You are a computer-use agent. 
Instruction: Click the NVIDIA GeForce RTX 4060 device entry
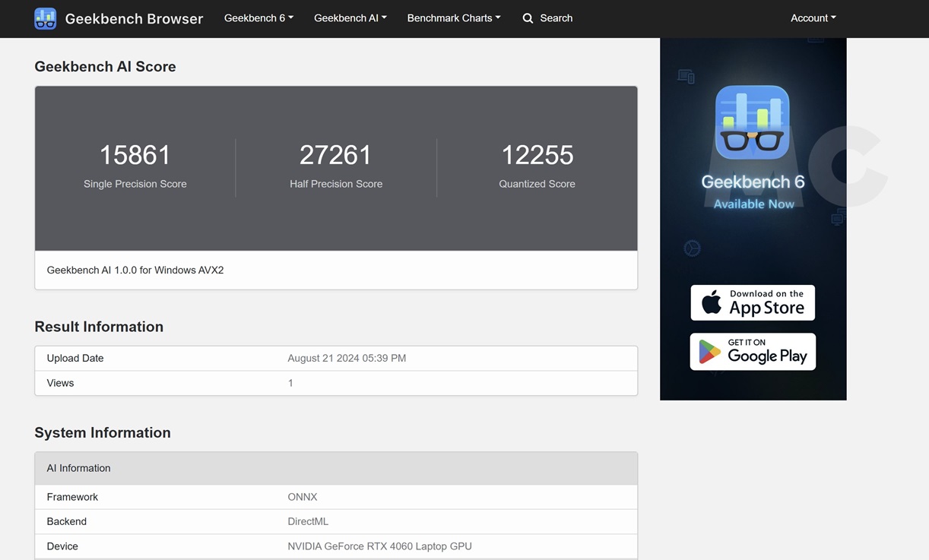click(379, 546)
